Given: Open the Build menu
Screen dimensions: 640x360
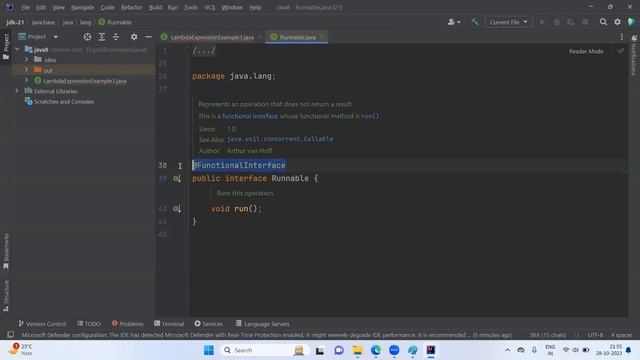Looking at the screenshot, I should pos(155,7).
